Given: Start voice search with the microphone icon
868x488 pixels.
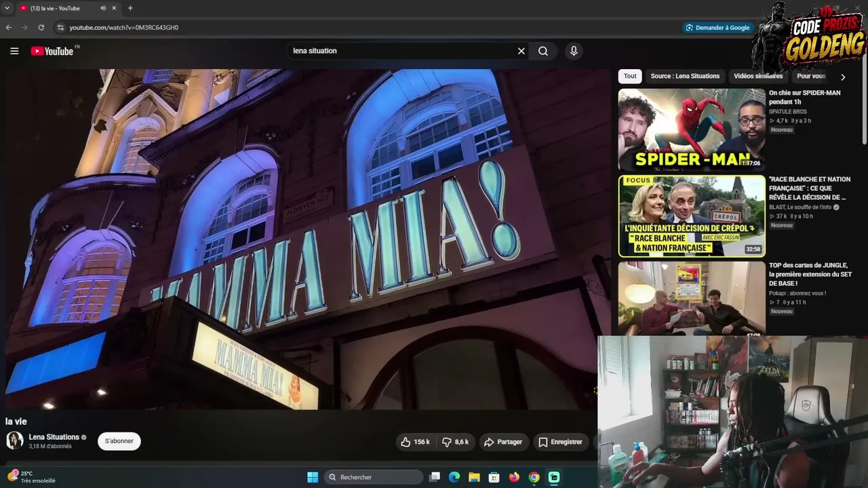Looking at the screenshot, I should 574,51.
